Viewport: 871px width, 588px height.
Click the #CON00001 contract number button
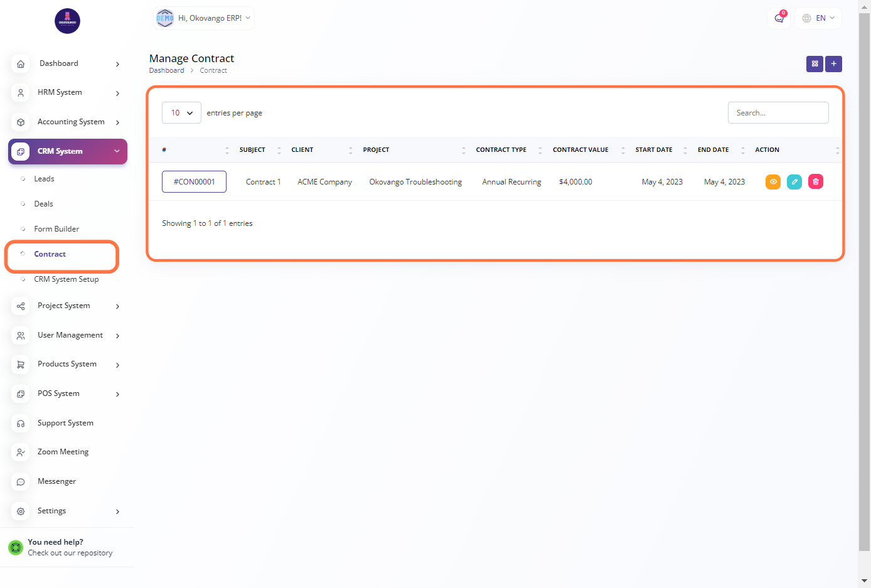194,182
